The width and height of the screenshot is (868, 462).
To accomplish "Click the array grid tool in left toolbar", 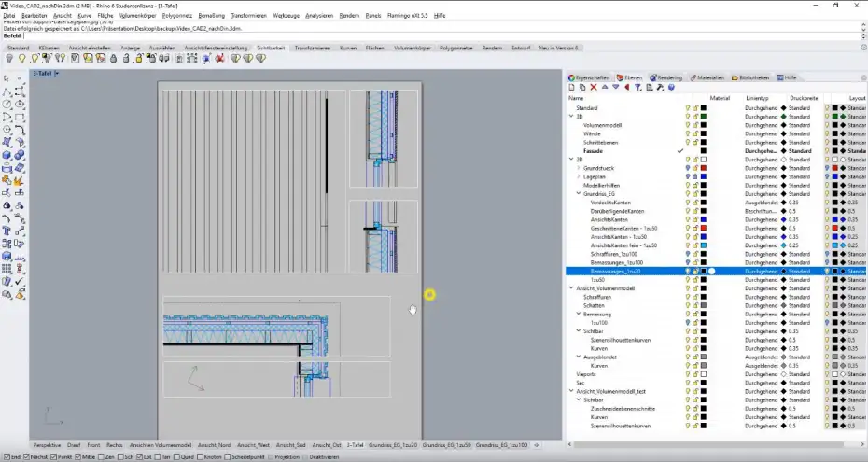I will (x=7, y=269).
